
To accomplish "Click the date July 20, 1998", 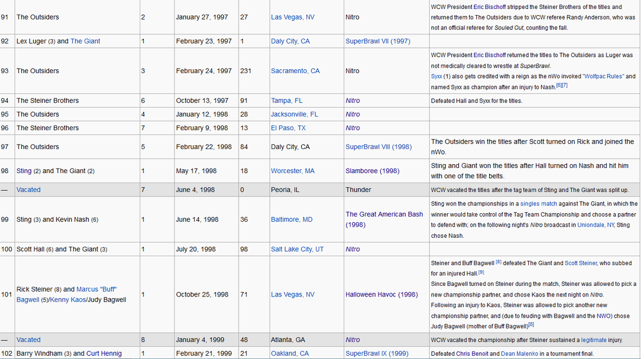I will 196,250.
